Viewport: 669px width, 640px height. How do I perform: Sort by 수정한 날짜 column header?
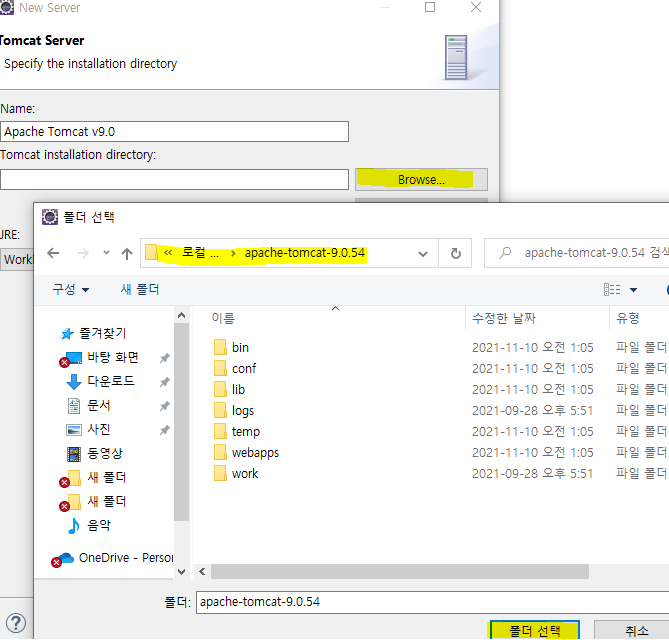click(x=504, y=318)
